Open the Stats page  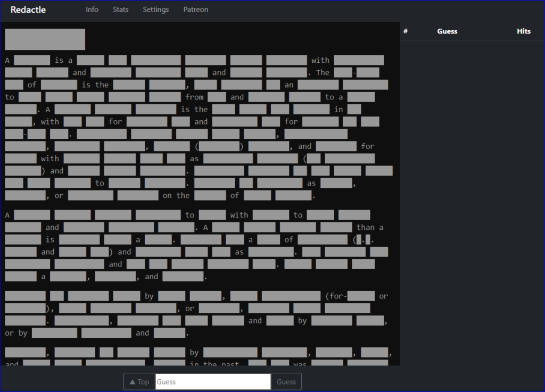coord(121,10)
